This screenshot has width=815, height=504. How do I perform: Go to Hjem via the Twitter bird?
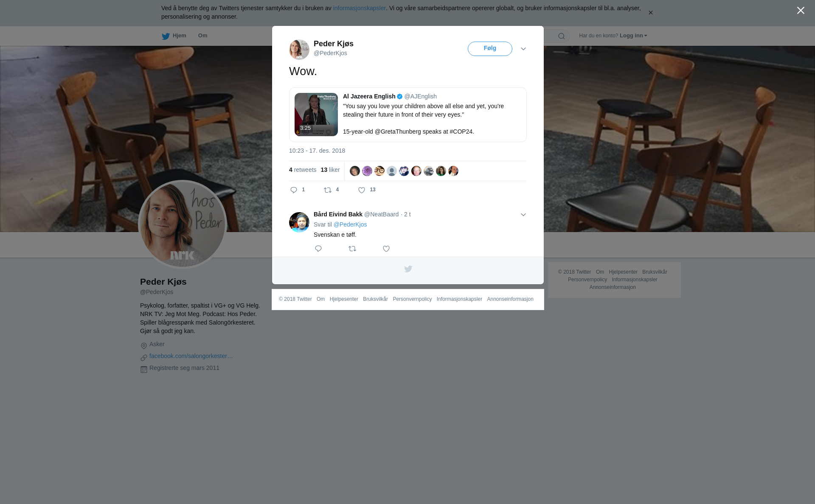point(174,36)
